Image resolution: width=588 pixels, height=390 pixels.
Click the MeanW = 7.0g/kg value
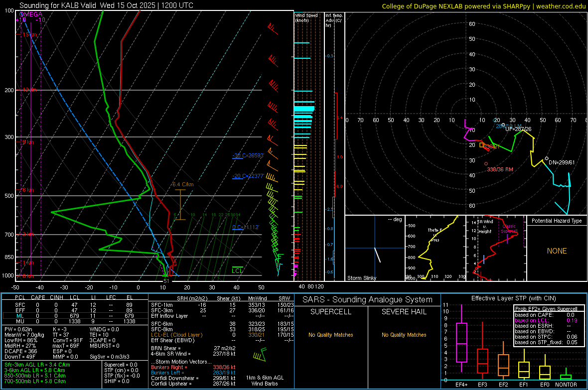[24, 335]
